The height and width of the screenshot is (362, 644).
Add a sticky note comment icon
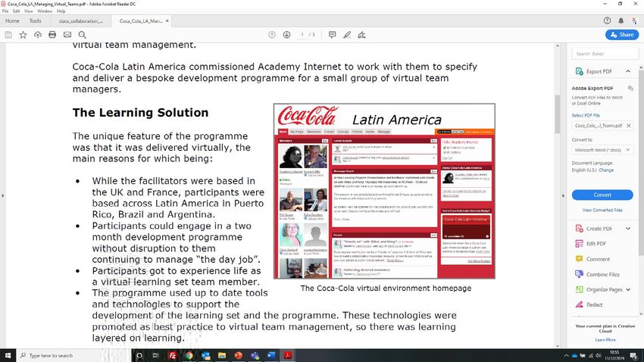click(333, 35)
